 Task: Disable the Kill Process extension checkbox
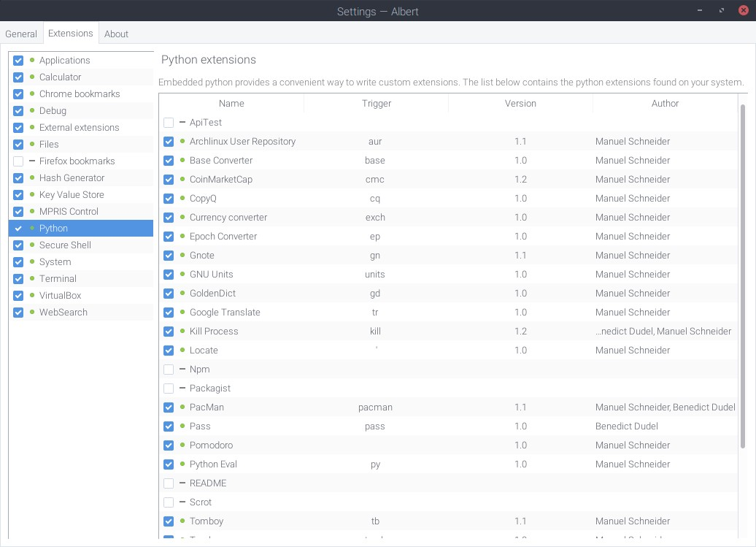169,331
